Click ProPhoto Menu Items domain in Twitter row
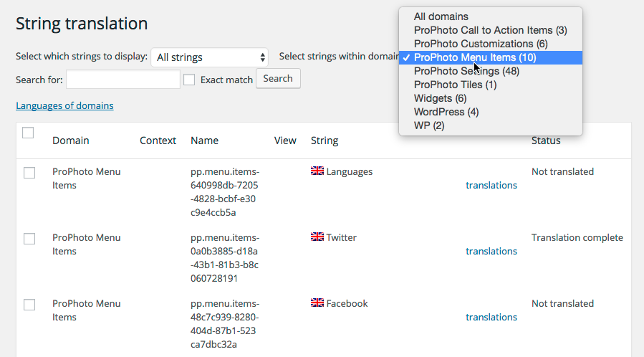 [x=86, y=244]
